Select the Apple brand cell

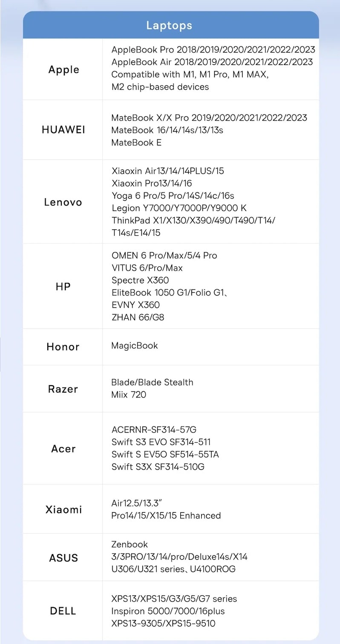[63, 69]
